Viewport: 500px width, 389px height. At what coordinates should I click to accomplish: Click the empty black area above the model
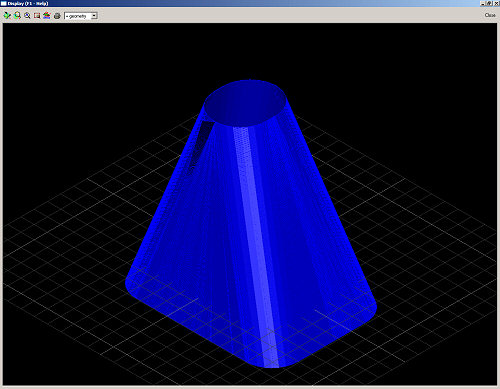tap(250, 50)
